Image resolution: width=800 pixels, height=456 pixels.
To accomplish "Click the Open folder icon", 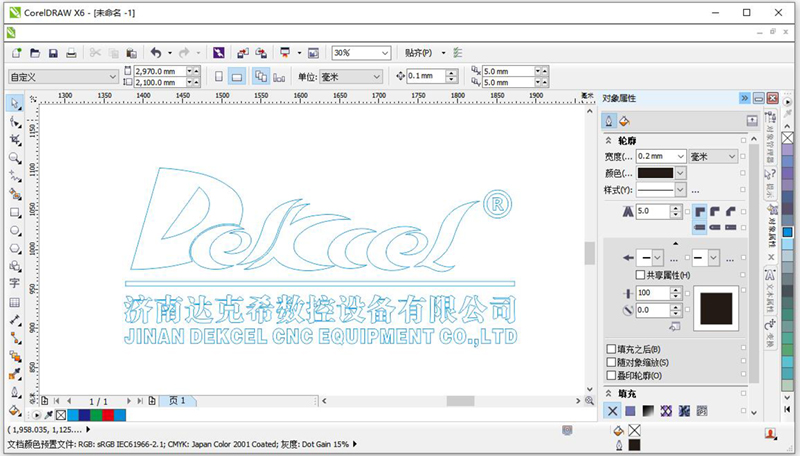I will point(35,53).
